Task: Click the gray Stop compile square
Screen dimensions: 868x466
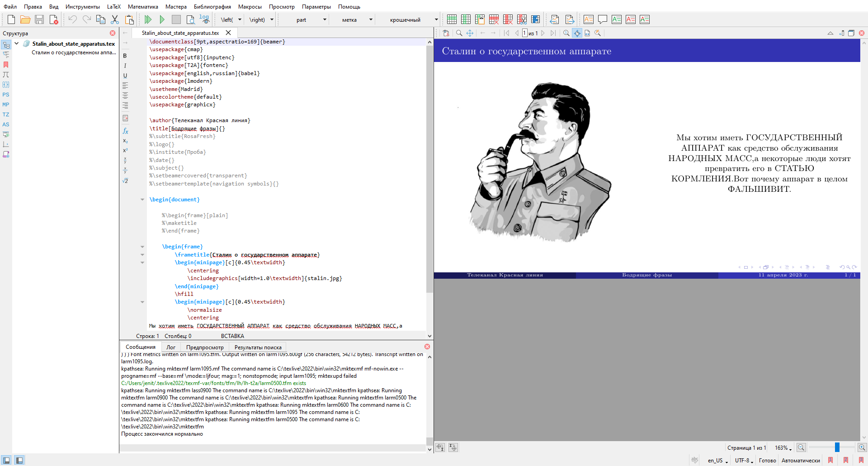Action: (x=176, y=19)
